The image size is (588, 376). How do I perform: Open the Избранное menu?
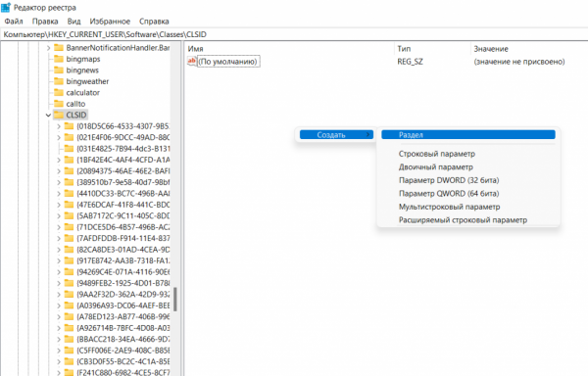(x=110, y=22)
